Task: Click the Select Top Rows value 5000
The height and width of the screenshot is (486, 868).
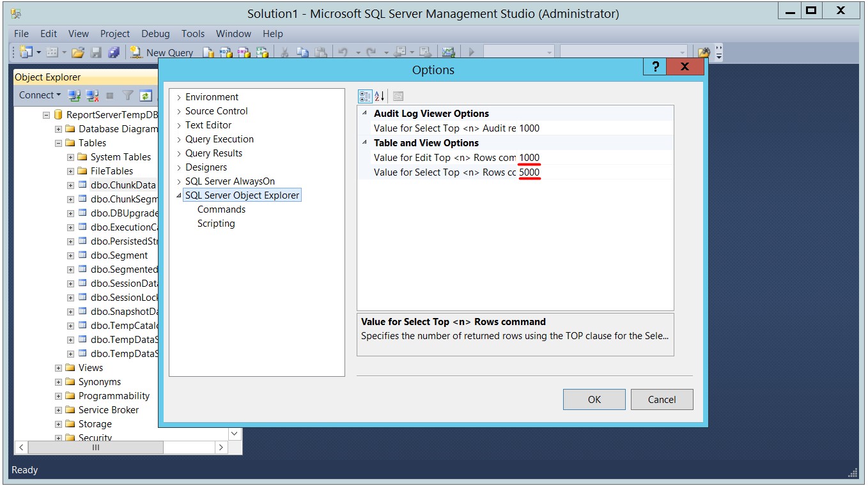Action: pos(595,172)
